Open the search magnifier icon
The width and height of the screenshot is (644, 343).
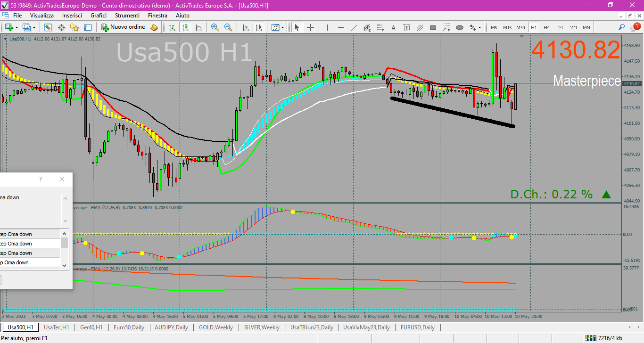click(622, 27)
